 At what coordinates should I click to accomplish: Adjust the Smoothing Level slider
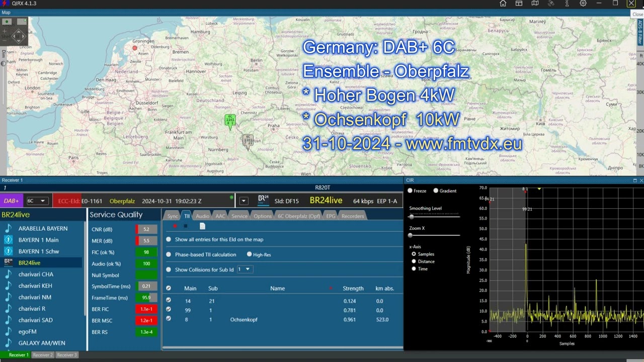click(x=412, y=216)
